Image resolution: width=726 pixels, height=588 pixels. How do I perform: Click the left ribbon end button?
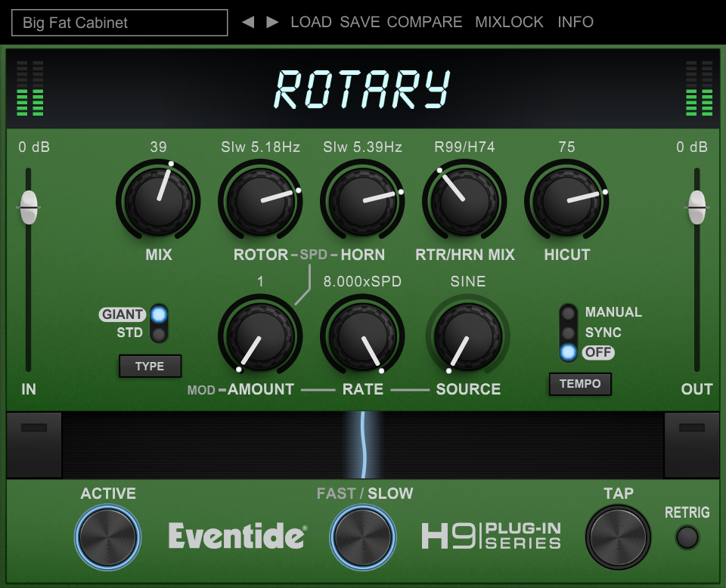click(x=34, y=445)
